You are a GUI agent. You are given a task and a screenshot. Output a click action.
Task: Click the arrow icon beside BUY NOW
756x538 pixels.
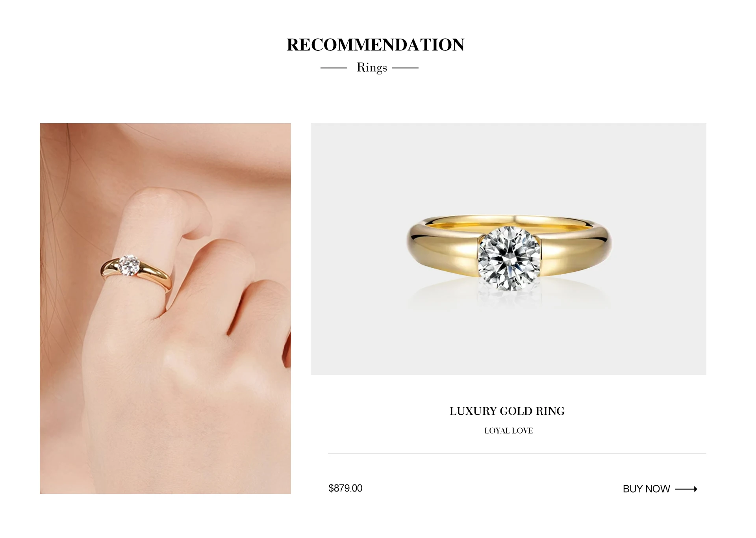click(x=686, y=489)
